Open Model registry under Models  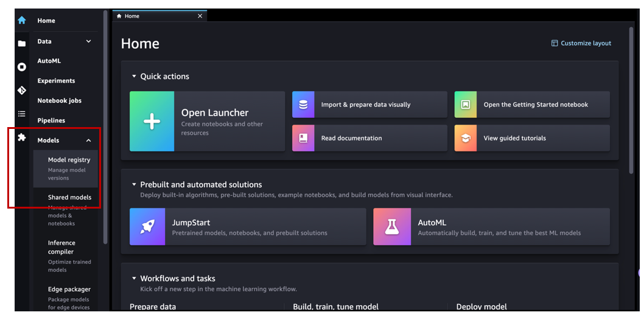66,168
